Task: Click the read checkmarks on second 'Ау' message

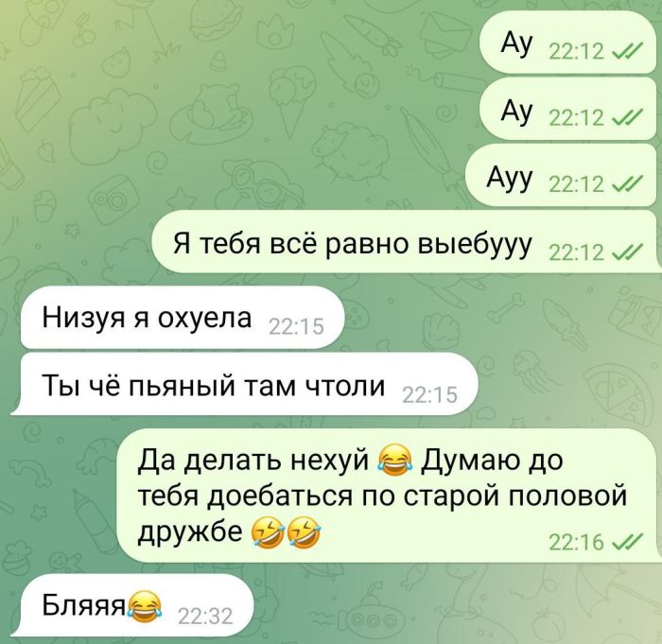Action: 627,118
